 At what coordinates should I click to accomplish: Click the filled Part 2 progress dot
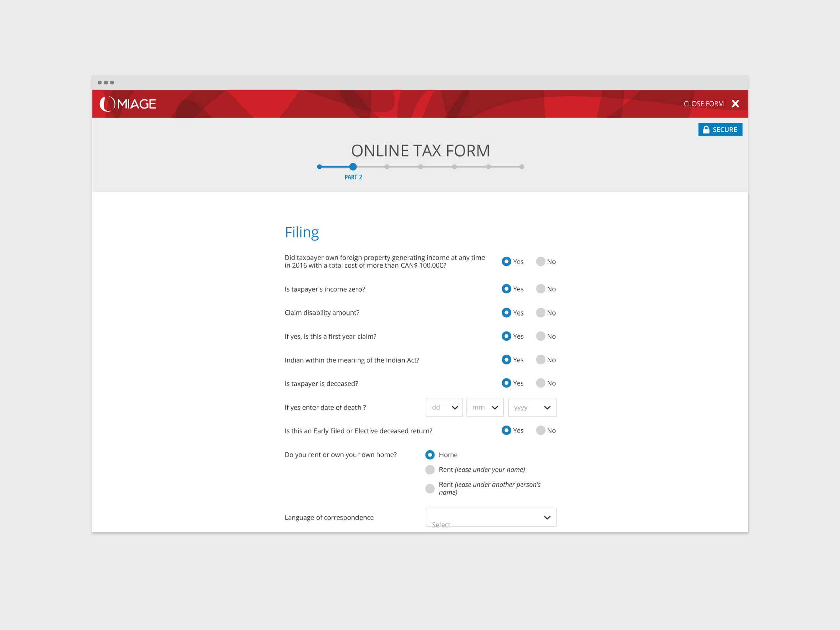pos(353,167)
